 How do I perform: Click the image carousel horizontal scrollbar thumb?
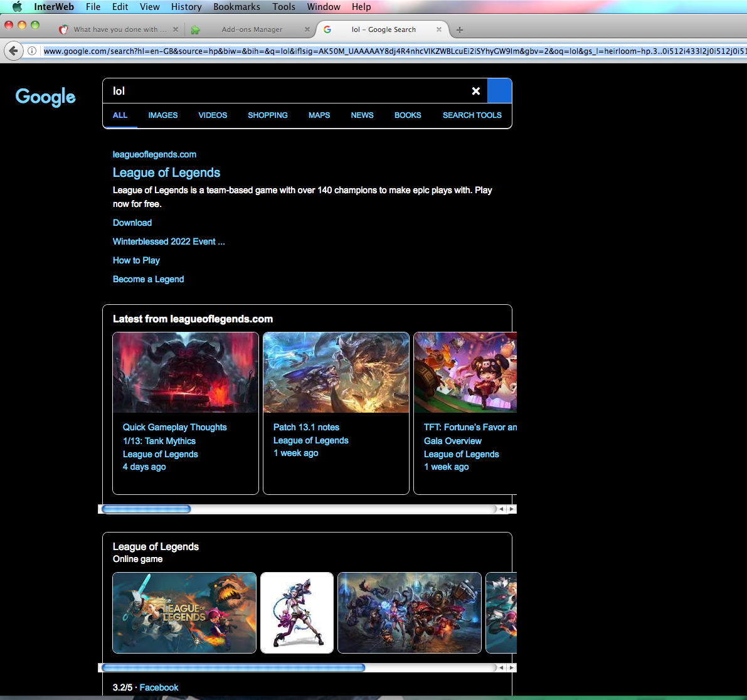[233, 667]
